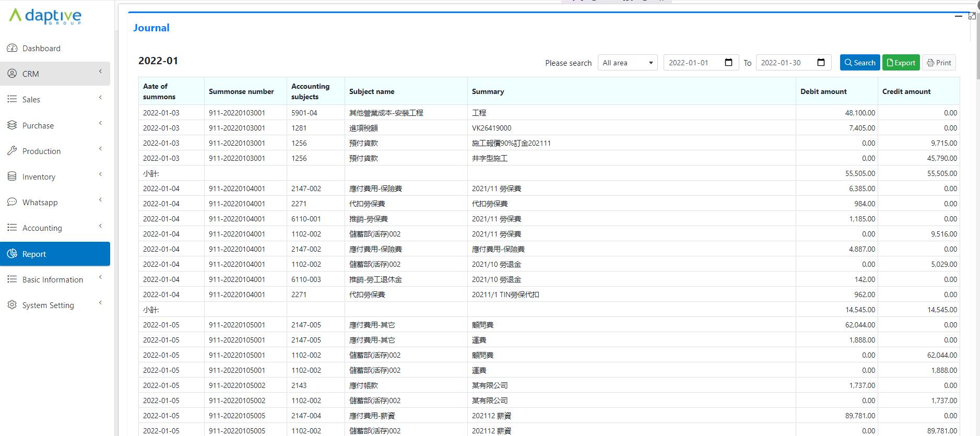Image resolution: width=980 pixels, height=436 pixels.
Task: Expand the Sales menu chevron
Action: click(100, 98)
